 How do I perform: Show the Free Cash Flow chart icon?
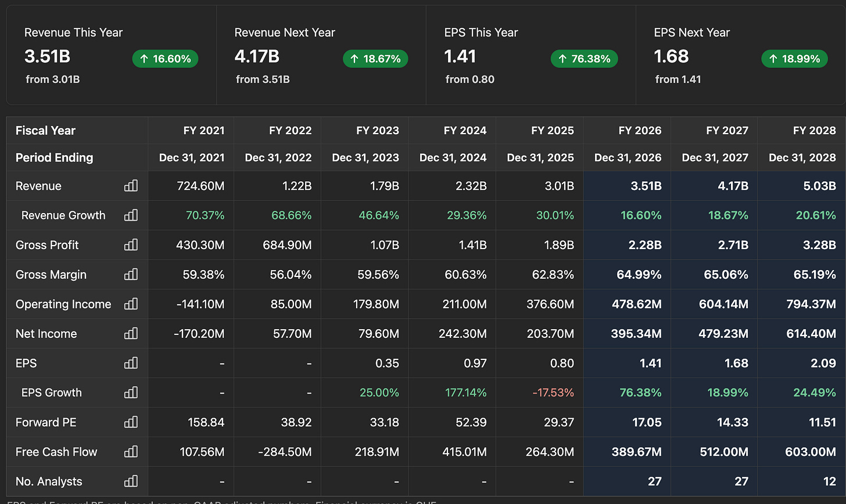pyautogui.click(x=131, y=452)
